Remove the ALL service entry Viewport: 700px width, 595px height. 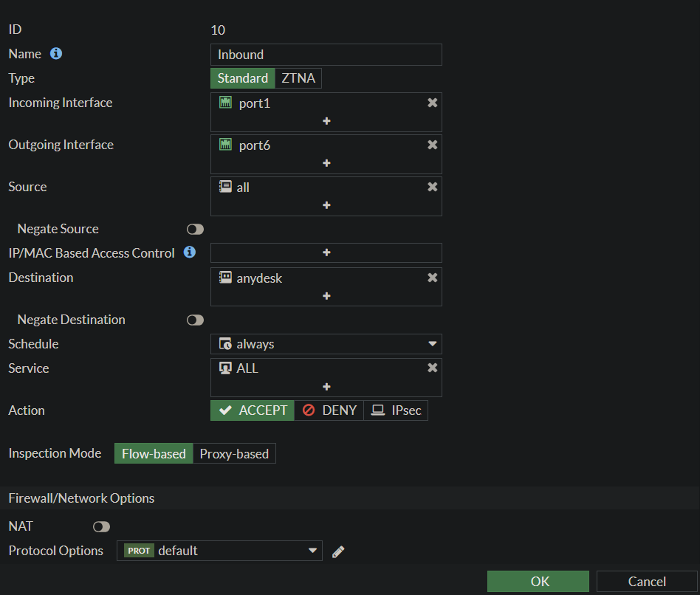click(x=432, y=368)
